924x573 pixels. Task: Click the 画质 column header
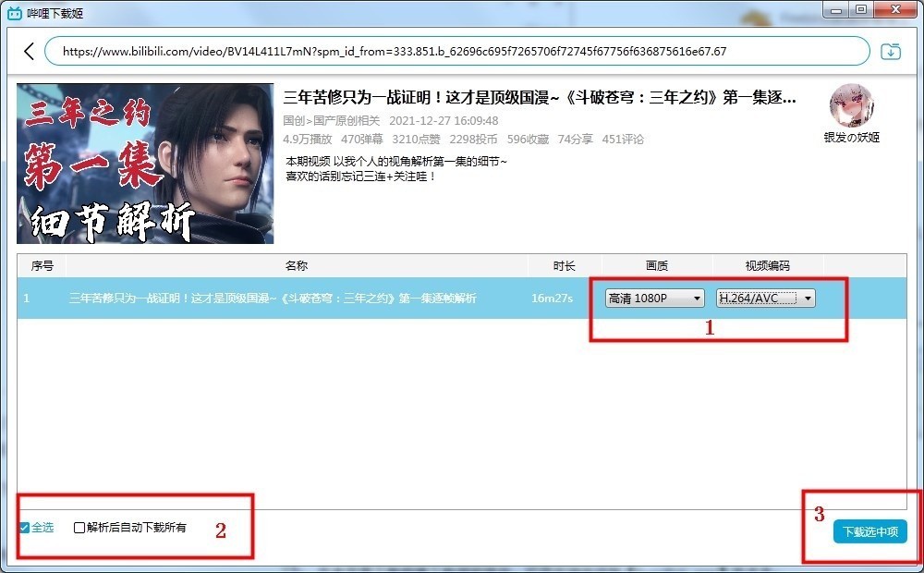pos(657,266)
